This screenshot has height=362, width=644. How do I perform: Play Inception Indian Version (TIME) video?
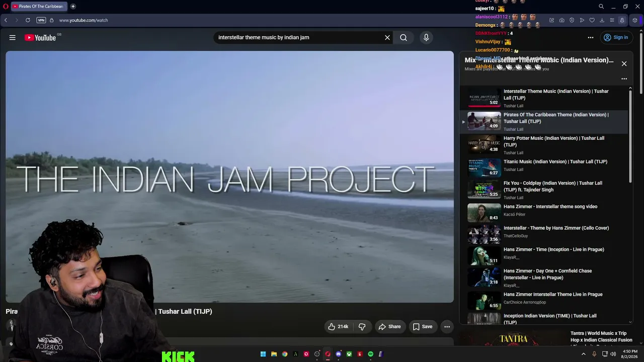tap(544, 319)
